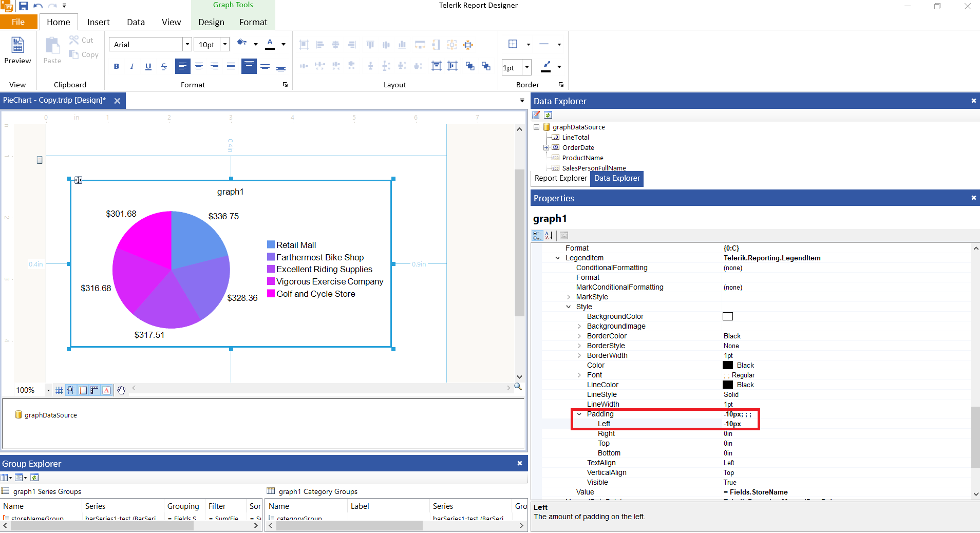Expand the MarkStyle property

568,297
